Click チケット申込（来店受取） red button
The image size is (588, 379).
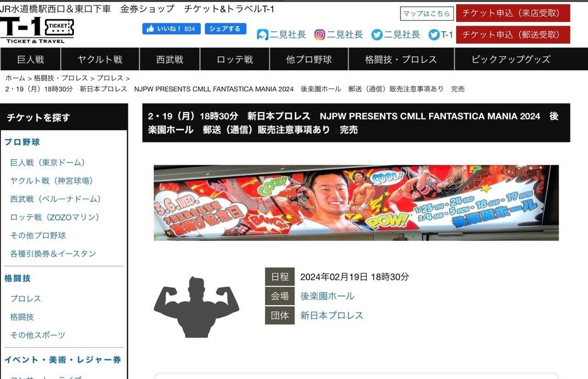pos(513,14)
